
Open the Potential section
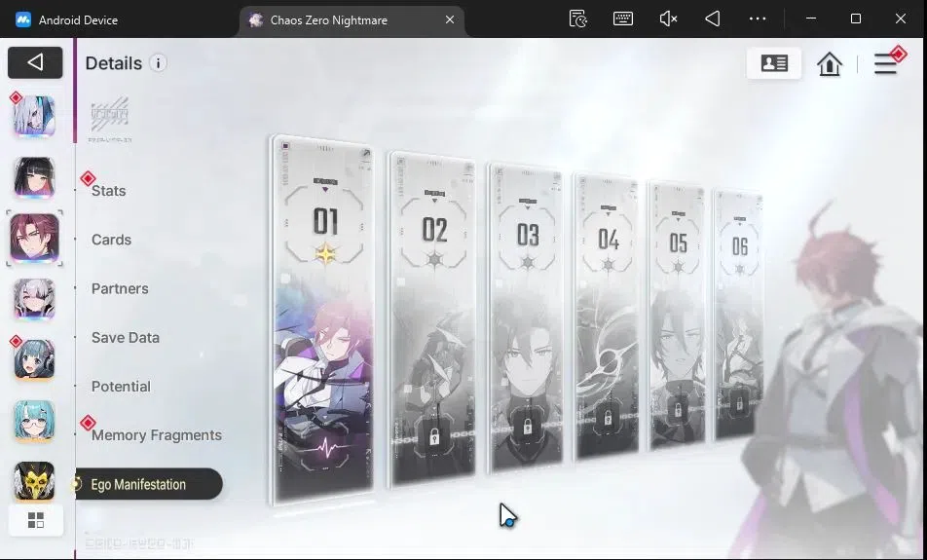pyautogui.click(x=121, y=387)
